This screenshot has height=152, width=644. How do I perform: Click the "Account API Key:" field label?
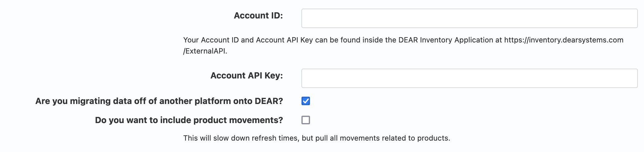point(246,76)
